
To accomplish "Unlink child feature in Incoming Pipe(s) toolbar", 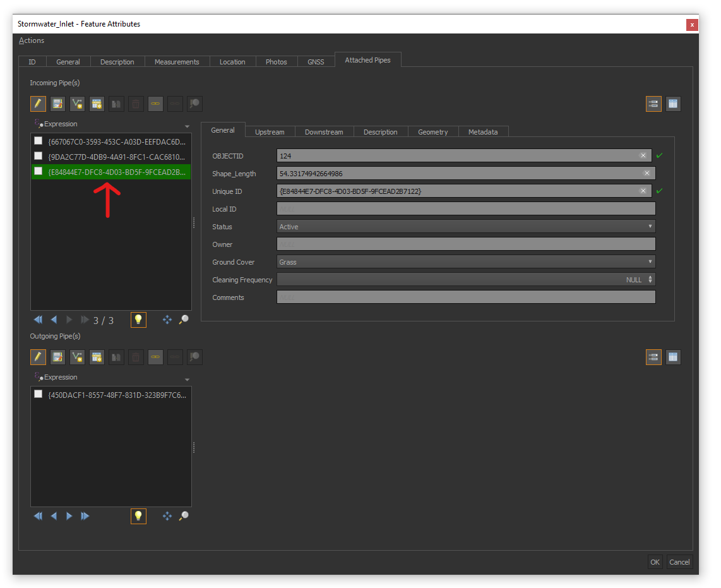I will click(175, 104).
